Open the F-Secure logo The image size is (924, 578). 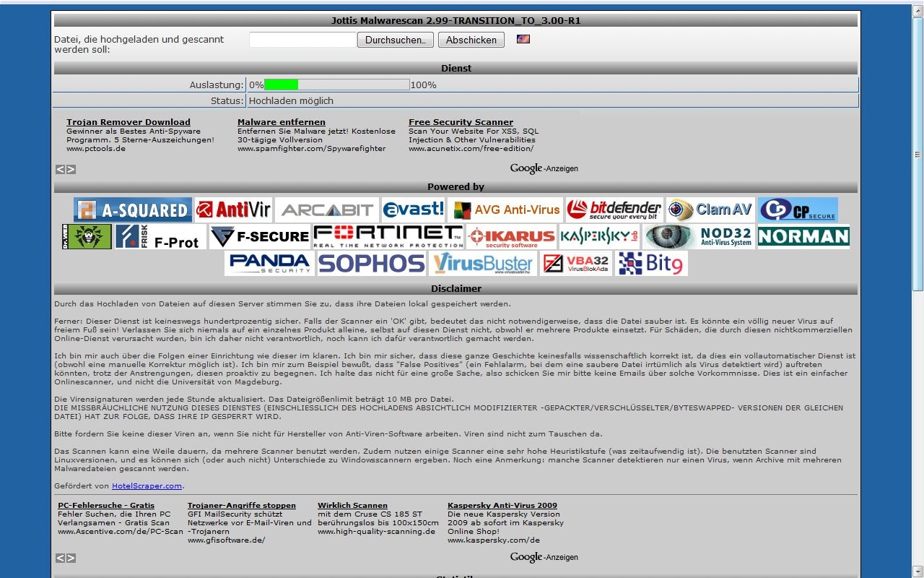click(x=260, y=236)
